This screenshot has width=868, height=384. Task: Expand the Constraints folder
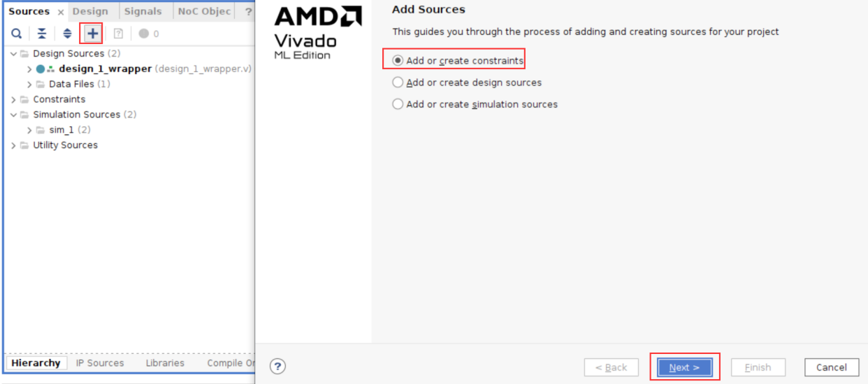coord(13,99)
